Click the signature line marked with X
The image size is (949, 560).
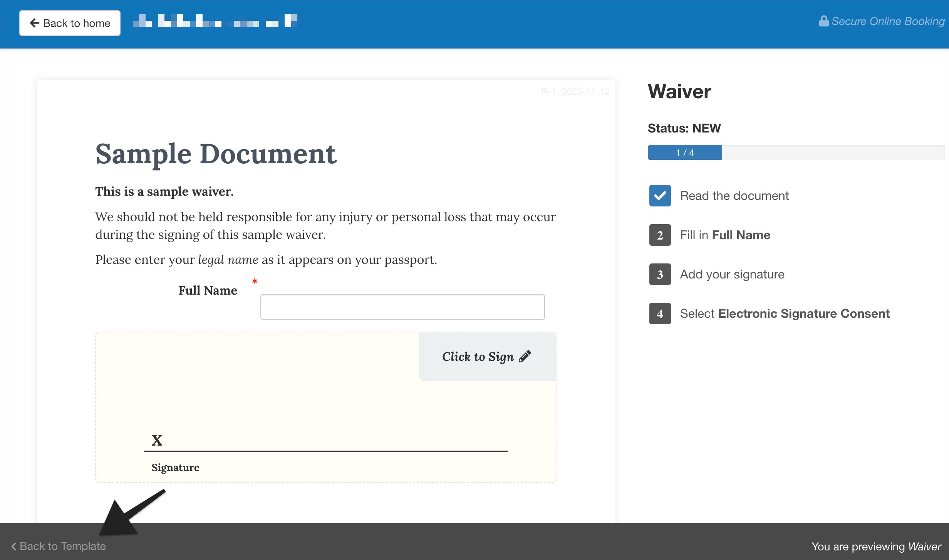click(326, 451)
